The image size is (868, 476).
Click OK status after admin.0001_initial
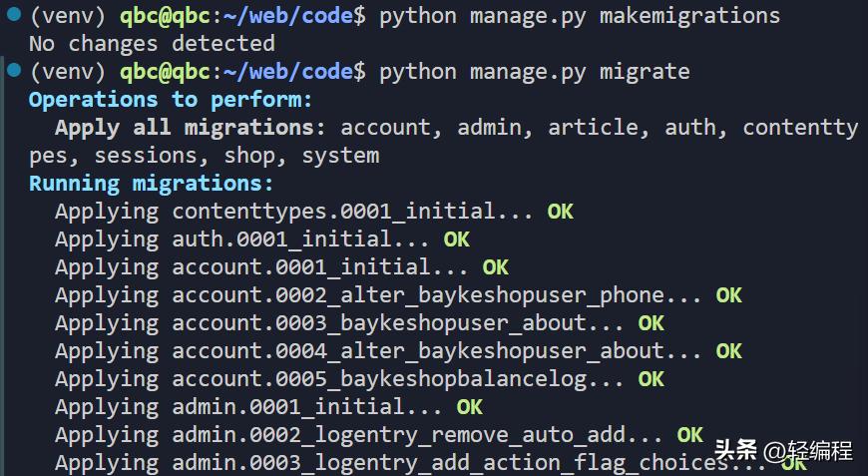pyautogui.click(x=469, y=407)
